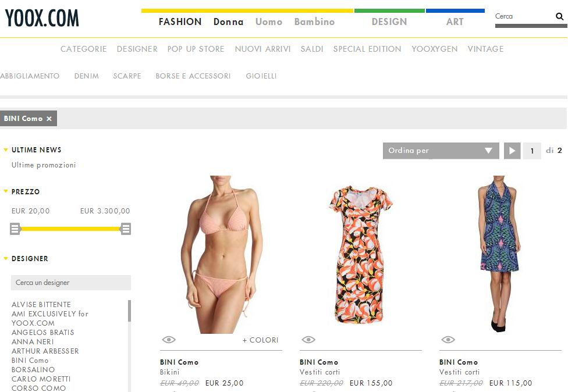
Task: Filter by CORSO COMO designer
Action: click(39, 388)
